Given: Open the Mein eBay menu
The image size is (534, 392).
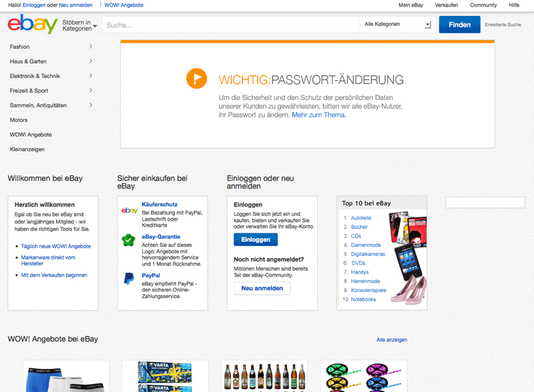Looking at the screenshot, I should tap(411, 5).
